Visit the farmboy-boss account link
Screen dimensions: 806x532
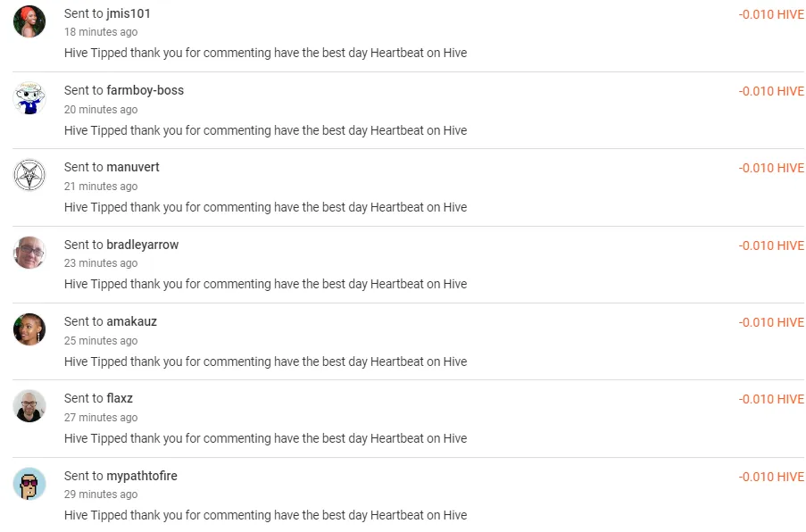pos(145,90)
